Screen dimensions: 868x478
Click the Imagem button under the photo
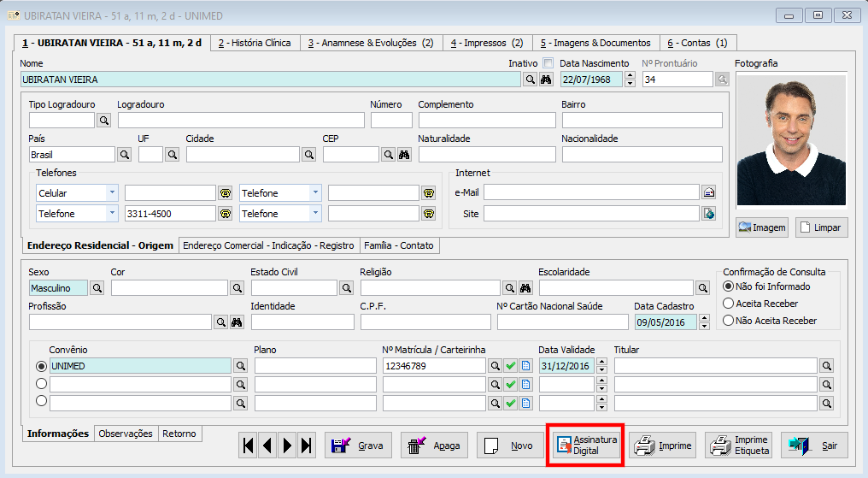[762, 227]
